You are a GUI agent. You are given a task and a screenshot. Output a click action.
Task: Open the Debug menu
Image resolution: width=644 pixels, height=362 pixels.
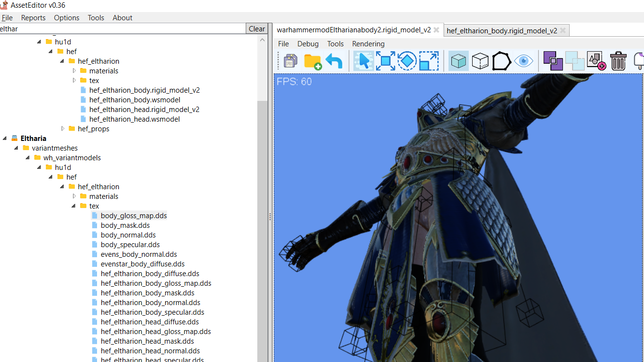click(x=308, y=43)
